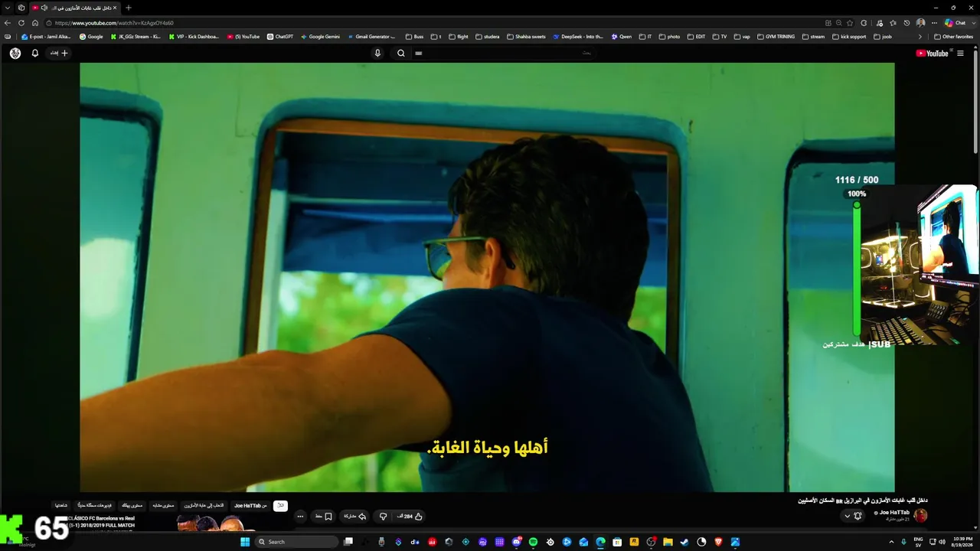980x551 pixels.
Task: Open Joe HaTTab channel avatar
Action: 920,516
